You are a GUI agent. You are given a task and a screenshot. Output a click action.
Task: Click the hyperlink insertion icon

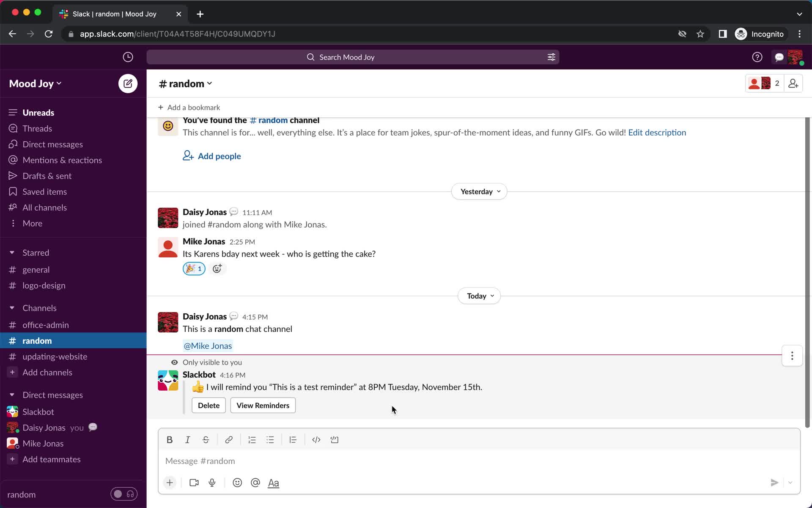(228, 439)
